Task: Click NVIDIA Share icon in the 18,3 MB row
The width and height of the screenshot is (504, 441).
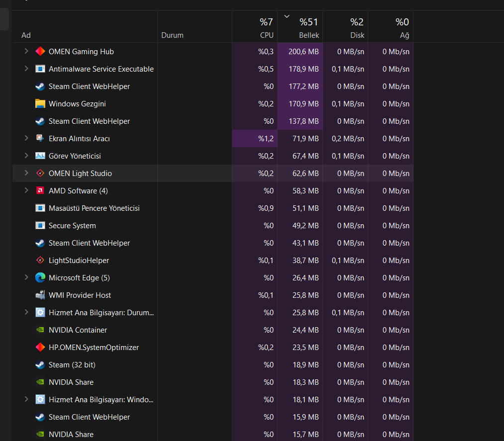Action: click(x=40, y=382)
